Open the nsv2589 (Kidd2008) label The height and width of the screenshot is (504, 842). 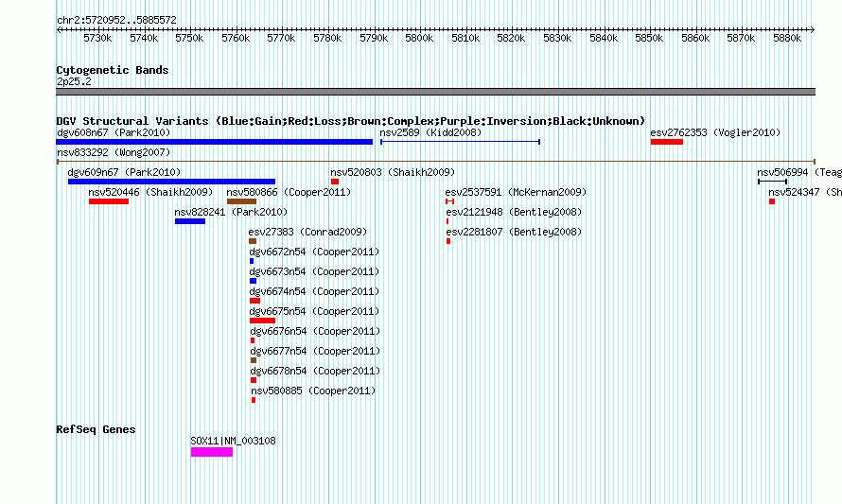click(430, 132)
